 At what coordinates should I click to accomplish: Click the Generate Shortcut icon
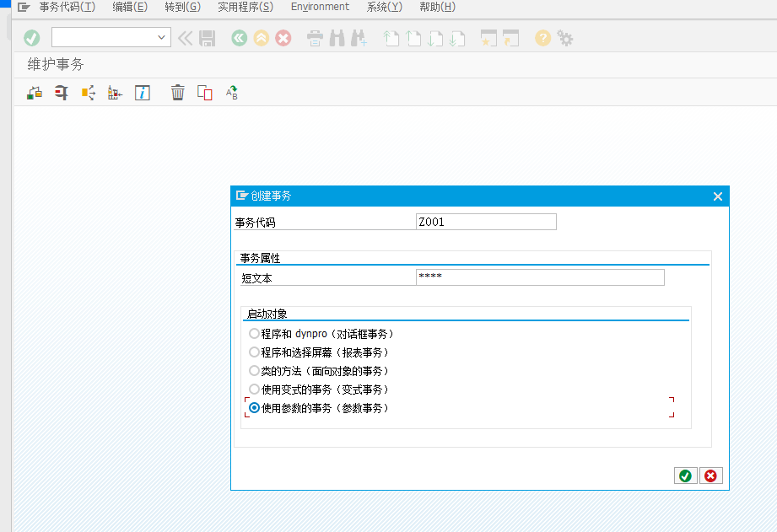coord(511,38)
